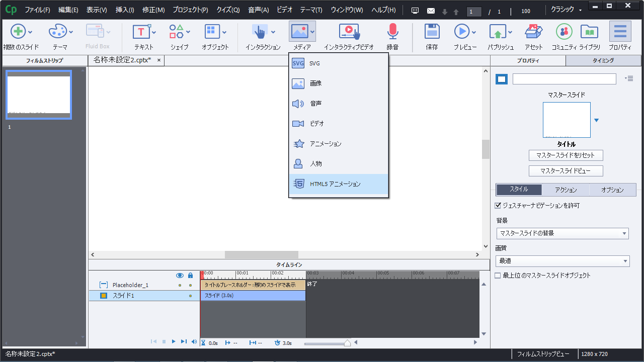
Task: Open the ライブラリ toolbar icon
Action: click(x=589, y=33)
